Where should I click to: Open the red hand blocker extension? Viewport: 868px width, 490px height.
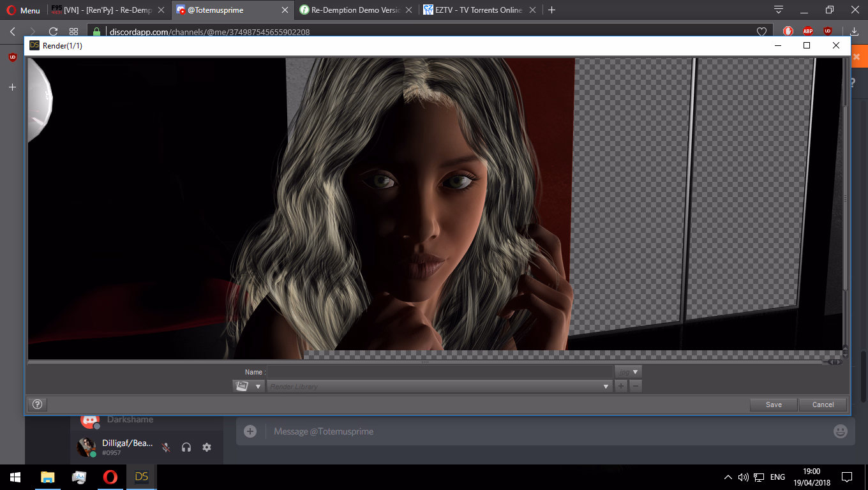coord(788,31)
